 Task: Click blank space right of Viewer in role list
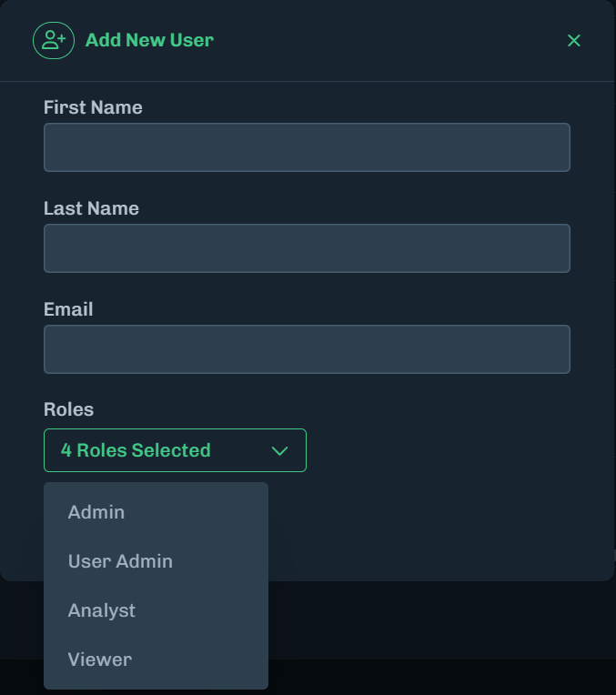(209, 660)
